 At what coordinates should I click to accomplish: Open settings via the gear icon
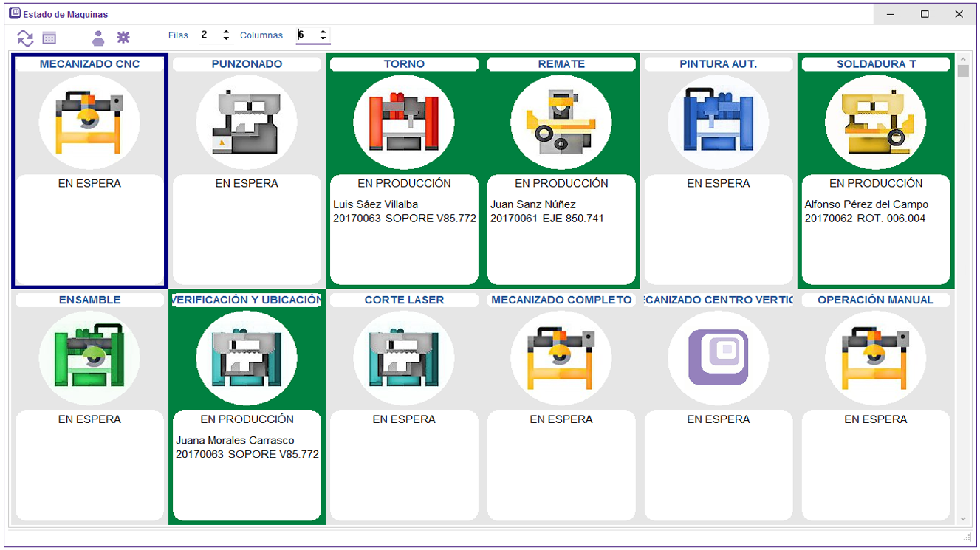[123, 38]
